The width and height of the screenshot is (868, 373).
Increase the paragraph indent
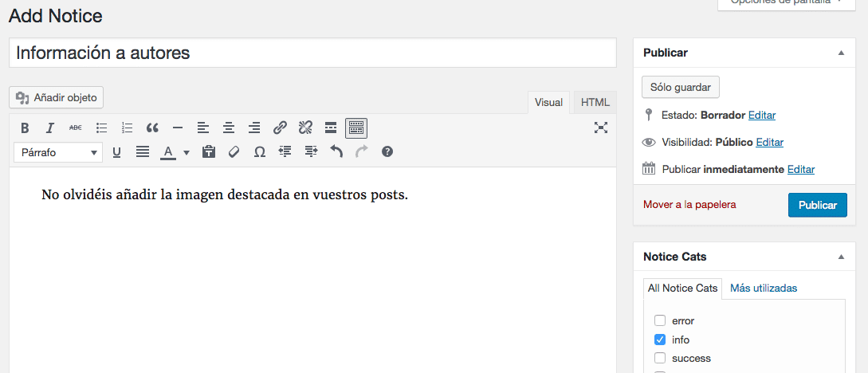[x=311, y=151]
